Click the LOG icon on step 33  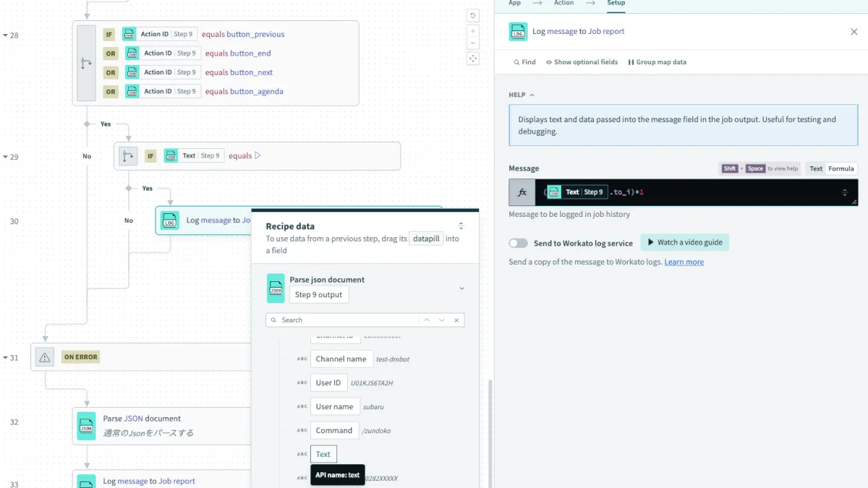coord(87,481)
